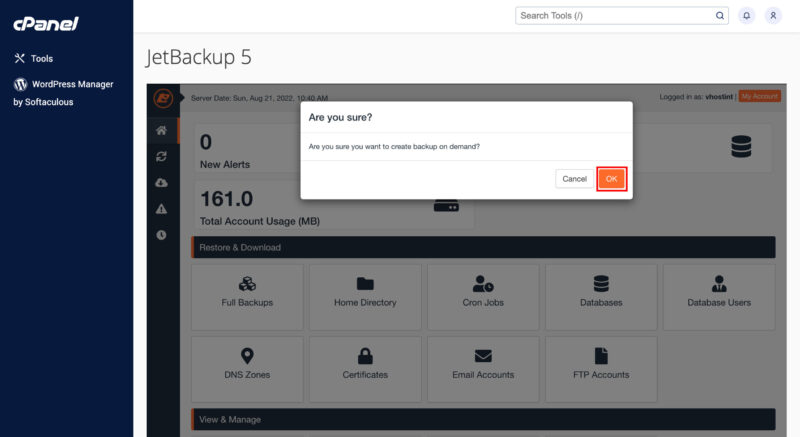
Task: Open the Databases tile
Action: click(x=601, y=297)
